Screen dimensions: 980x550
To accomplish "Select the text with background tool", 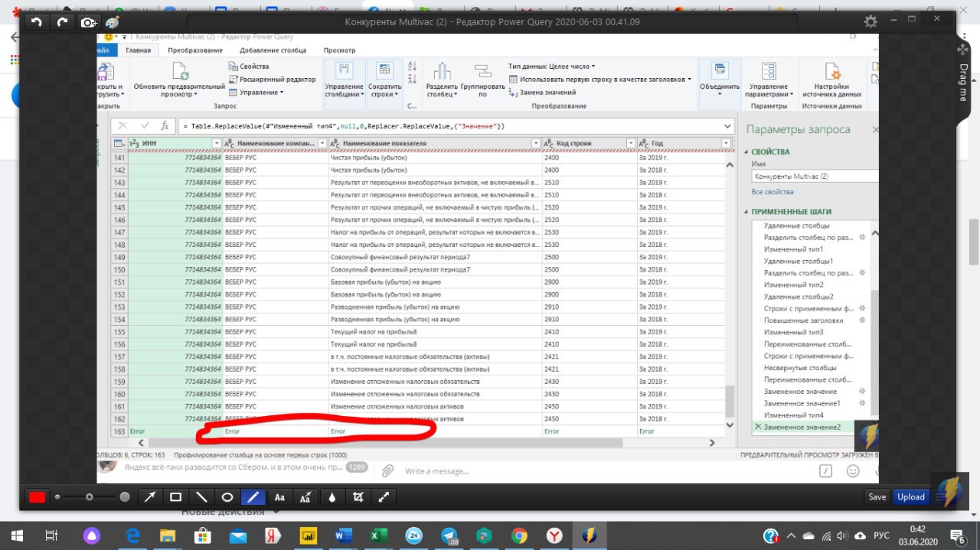I will point(305,496).
